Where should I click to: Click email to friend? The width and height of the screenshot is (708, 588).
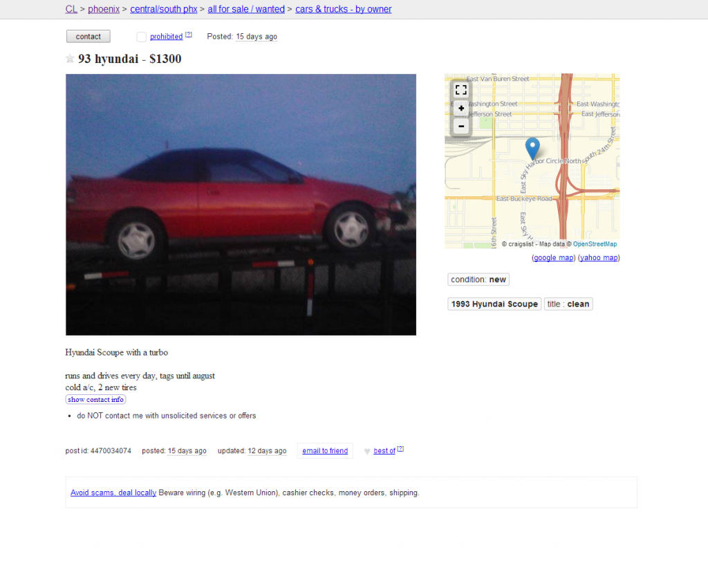[325, 451]
